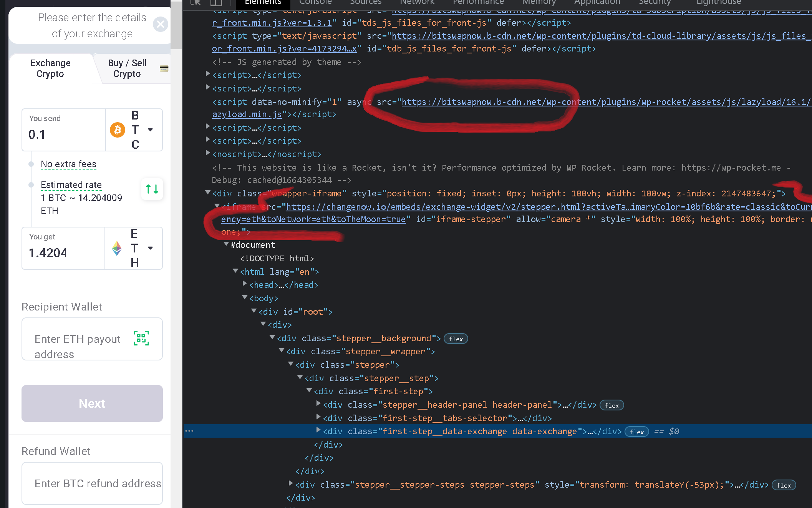Toggle flex badge on stepper-steps div
The image size is (812, 508).
tap(784, 485)
